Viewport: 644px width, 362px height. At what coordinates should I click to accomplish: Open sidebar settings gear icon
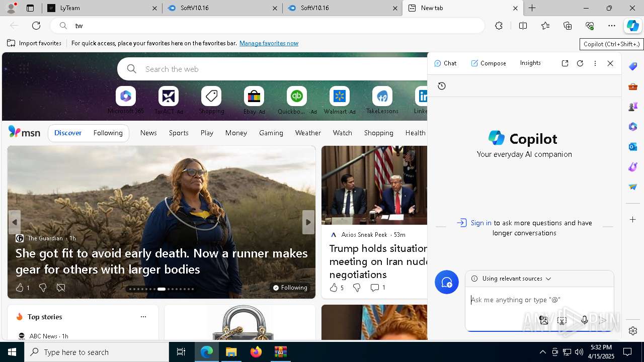pyautogui.click(x=633, y=331)
